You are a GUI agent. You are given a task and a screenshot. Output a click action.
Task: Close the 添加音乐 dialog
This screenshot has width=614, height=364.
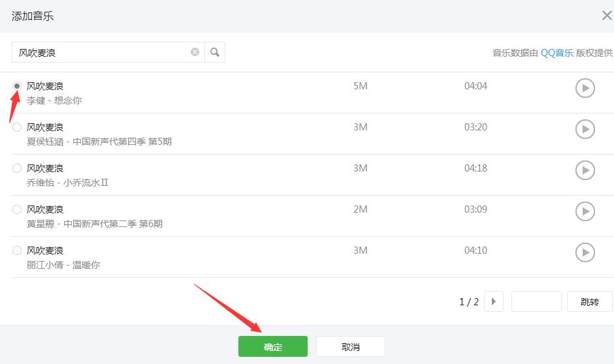pos(607,16)
